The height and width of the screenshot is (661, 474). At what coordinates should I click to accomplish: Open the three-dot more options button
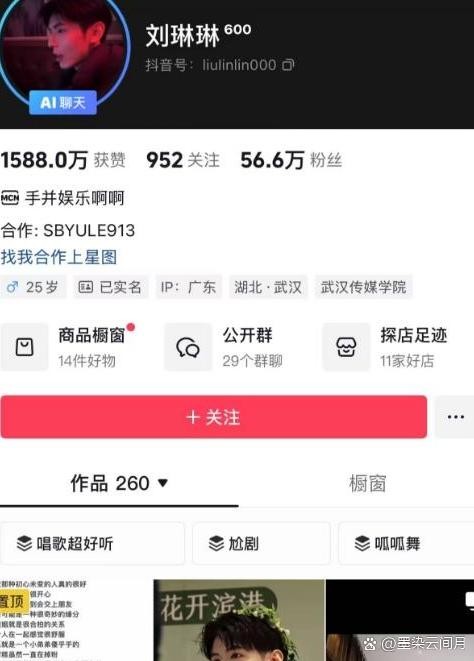click(455, 417)
